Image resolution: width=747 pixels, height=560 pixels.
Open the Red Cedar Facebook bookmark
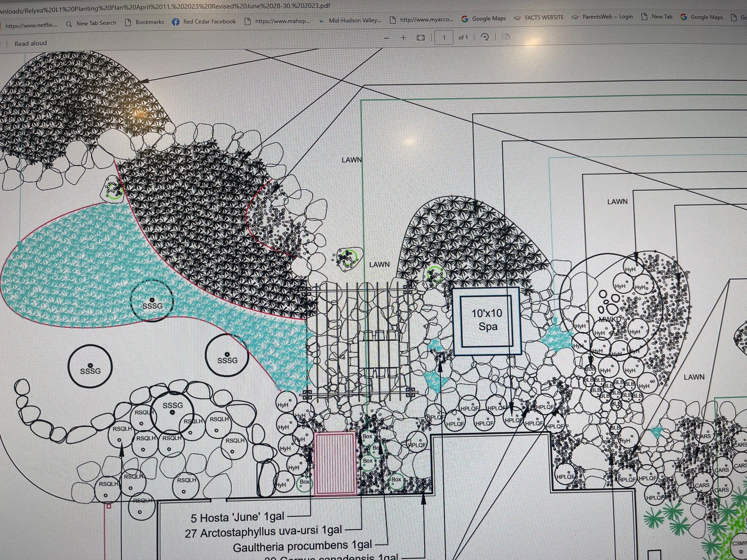pyautogui.click(x=204, y=21)
